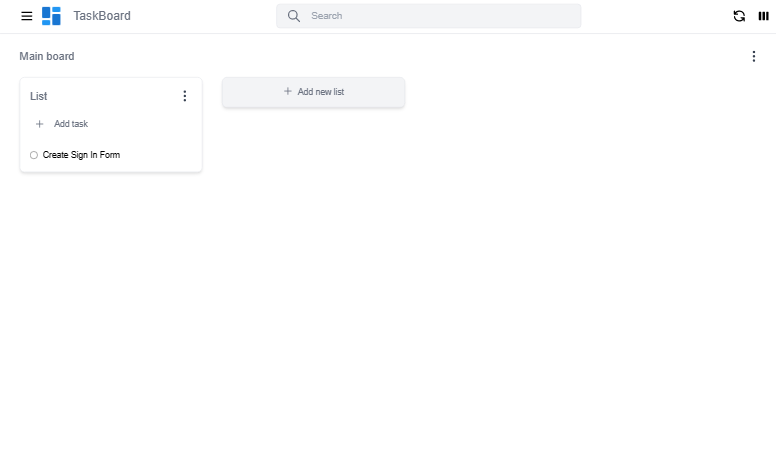Click the plus icon beside Add new list
Screen dimensions: 776x452
[288, 92]
